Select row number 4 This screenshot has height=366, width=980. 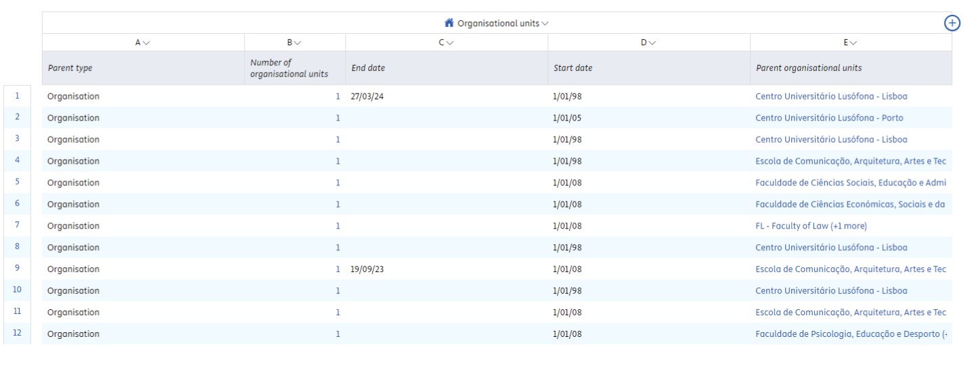coord(18,160)
